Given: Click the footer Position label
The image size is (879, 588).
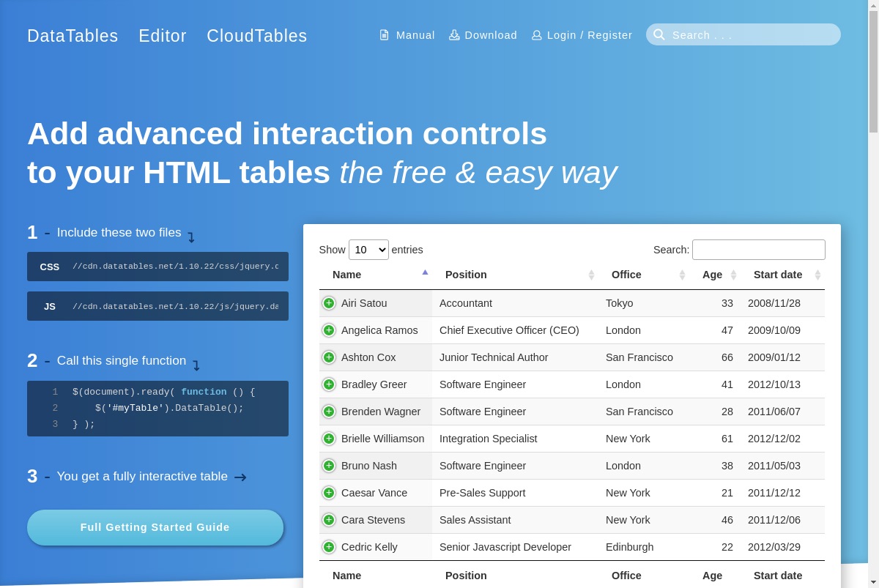Looking at the screenshot, I should 466,576.
